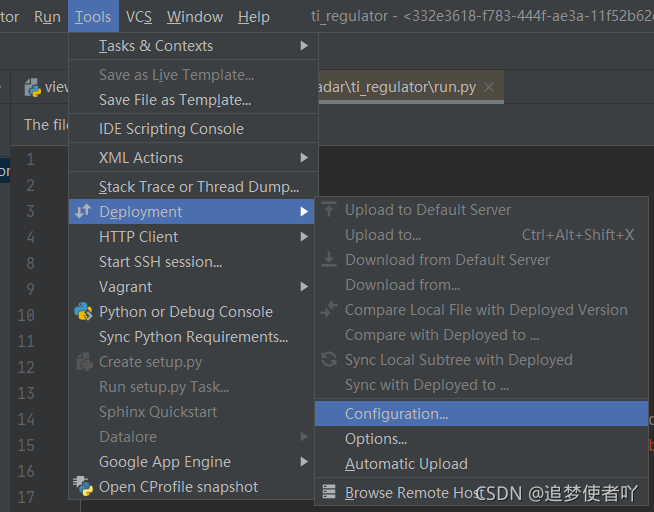
Task: Expand XML Actions submenu arrow
Action: pos(304,158)
